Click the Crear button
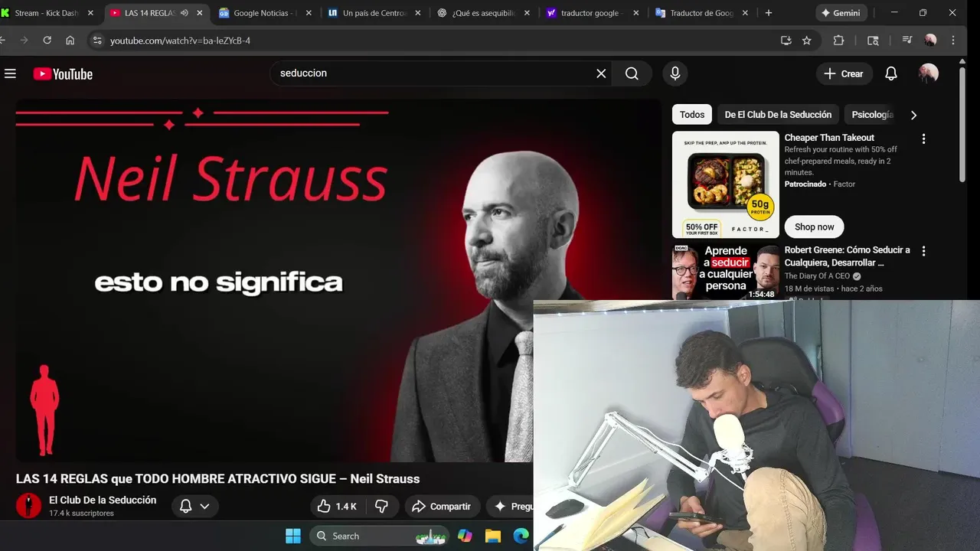The height and width of the screenshot is (551, 980). pyautogui.click(x=844, y=73)
